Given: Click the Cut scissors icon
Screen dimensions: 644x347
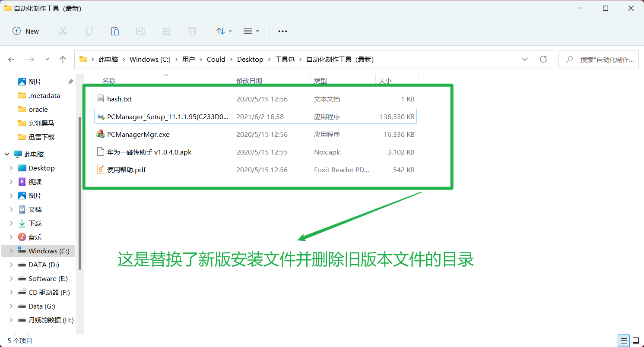Looking at the screenshot, I should [x=63, y=31].
